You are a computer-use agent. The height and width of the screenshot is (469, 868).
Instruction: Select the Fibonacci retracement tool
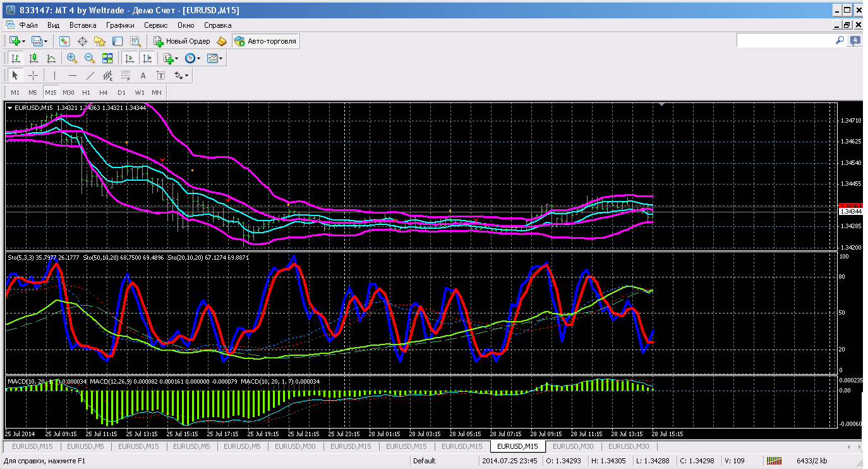coord(126,75)
